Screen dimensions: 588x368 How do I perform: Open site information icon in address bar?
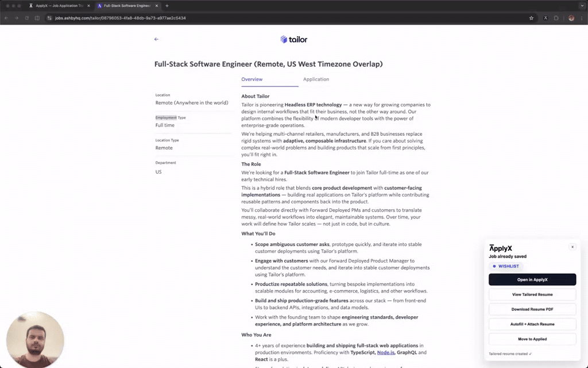click(49, 18)
